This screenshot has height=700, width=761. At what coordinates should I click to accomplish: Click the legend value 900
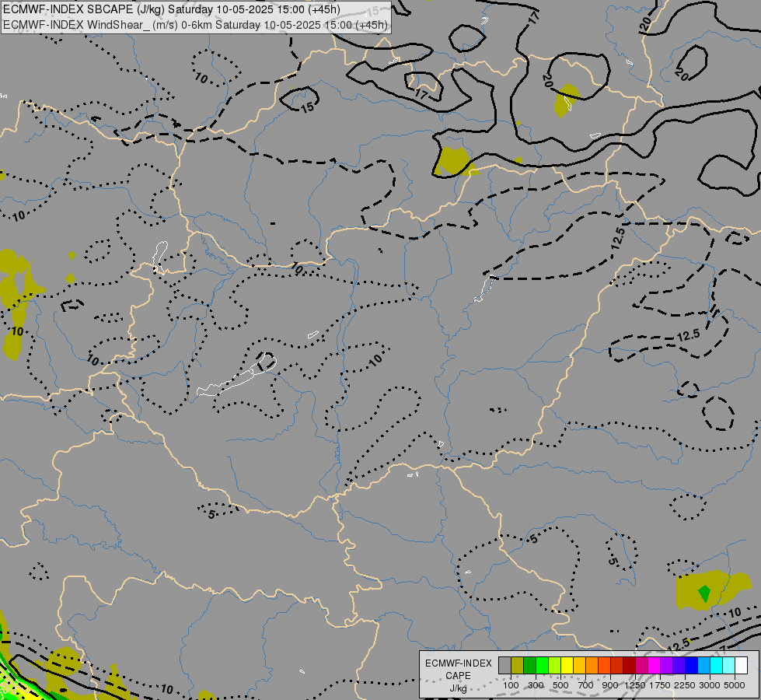click(610, 685)
